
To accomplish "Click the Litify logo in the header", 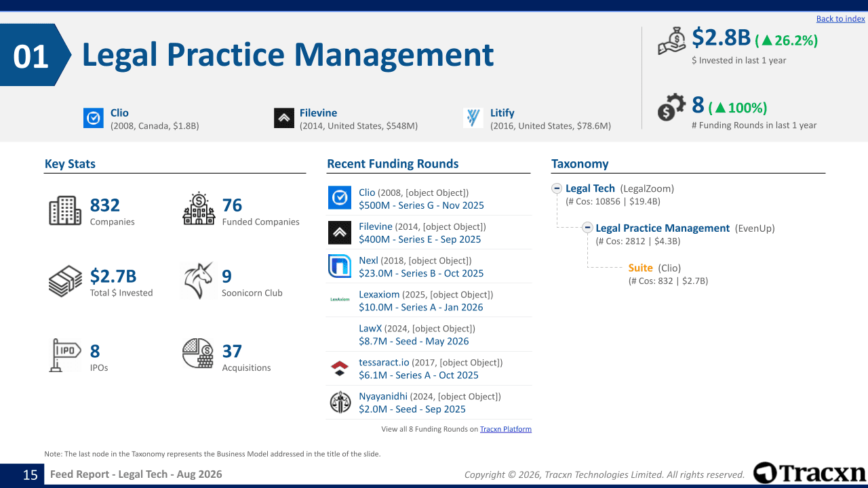I will tap(473, 118).
